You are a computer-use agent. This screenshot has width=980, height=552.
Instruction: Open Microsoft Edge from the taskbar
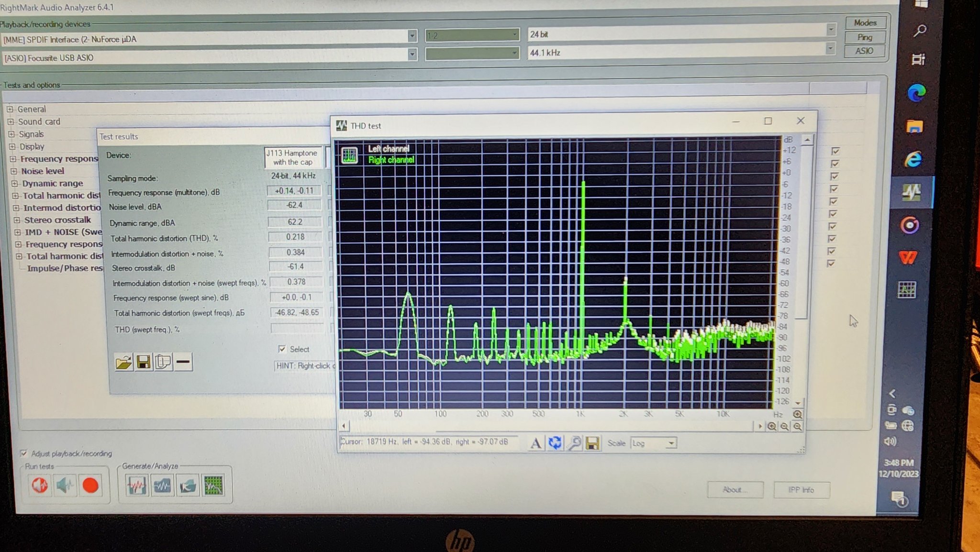[916, 92]
